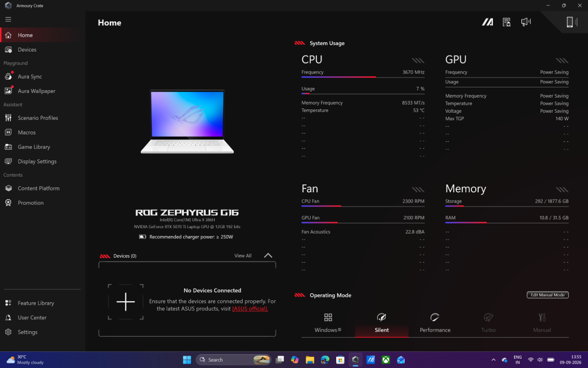Open Copilot from the taskbar
This screenshot has height=368, width=588.
[x=294, y=360]
